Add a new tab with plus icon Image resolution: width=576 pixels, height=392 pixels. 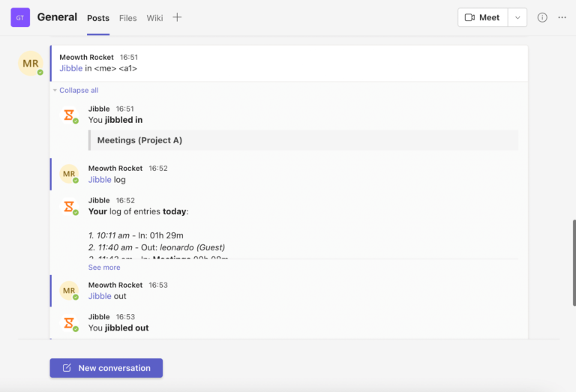177,17
